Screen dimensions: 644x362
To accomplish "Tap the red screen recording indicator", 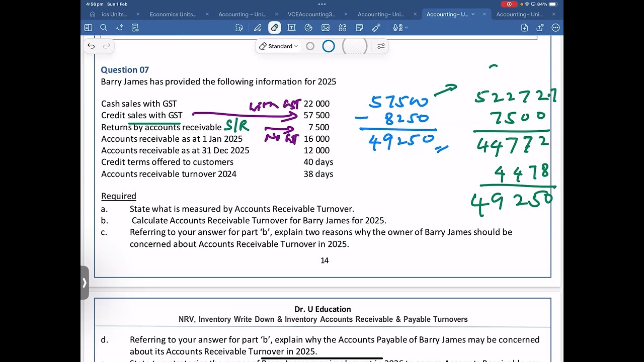I will [509, 4].
